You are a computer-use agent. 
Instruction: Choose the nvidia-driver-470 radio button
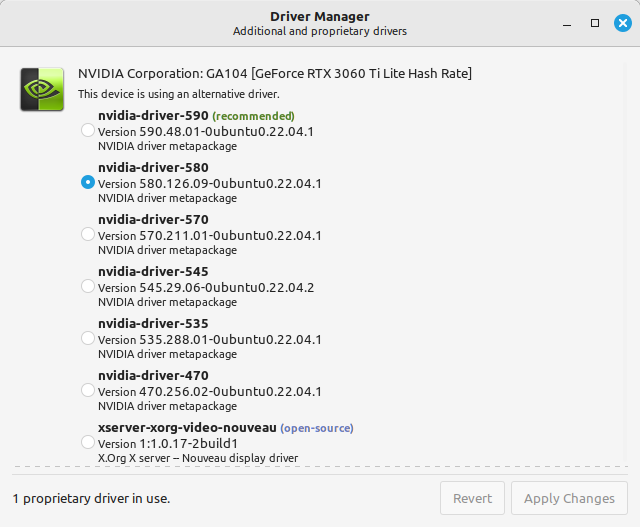point(88,390)
